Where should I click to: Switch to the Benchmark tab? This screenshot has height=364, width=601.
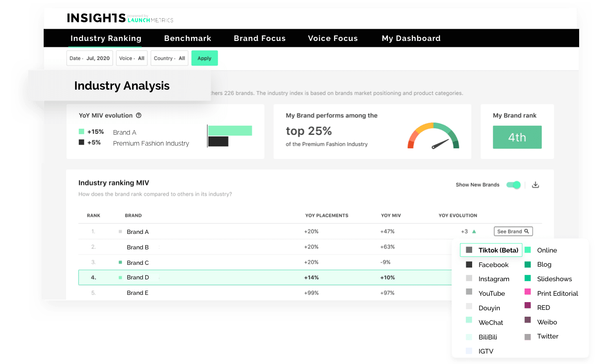coord(188,38)
